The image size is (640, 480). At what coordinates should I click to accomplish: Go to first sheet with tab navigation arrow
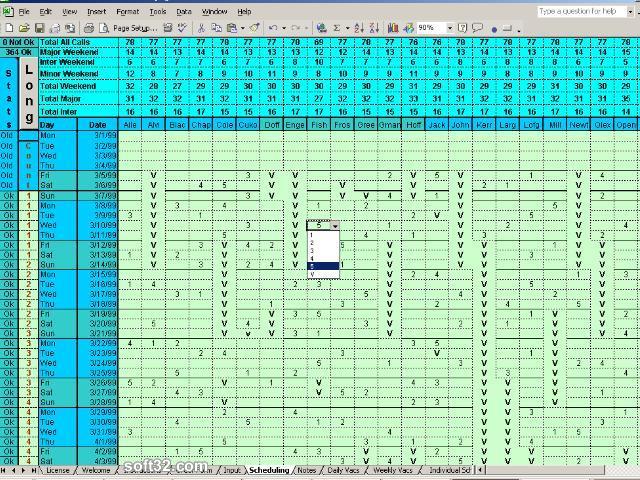3,470
